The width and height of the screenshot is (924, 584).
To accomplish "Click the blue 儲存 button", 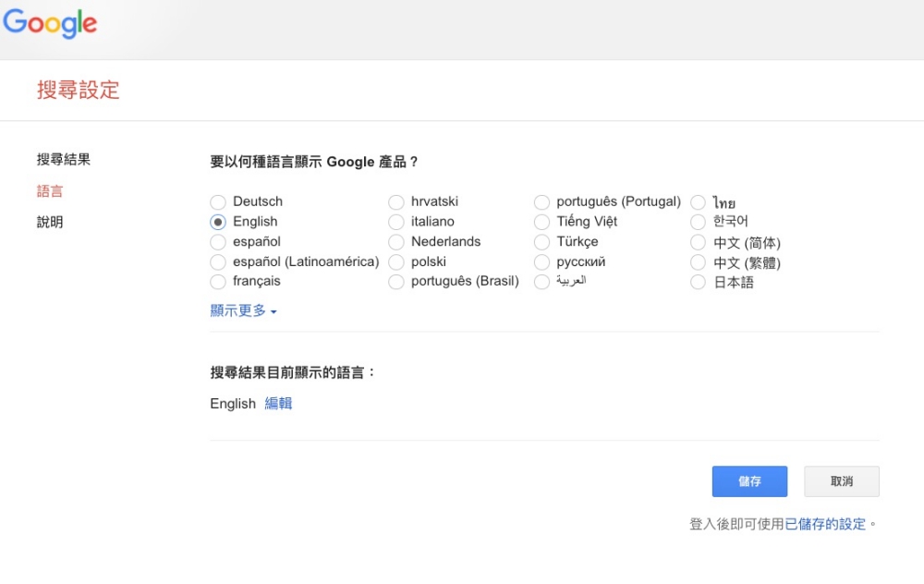I will 749,481.
